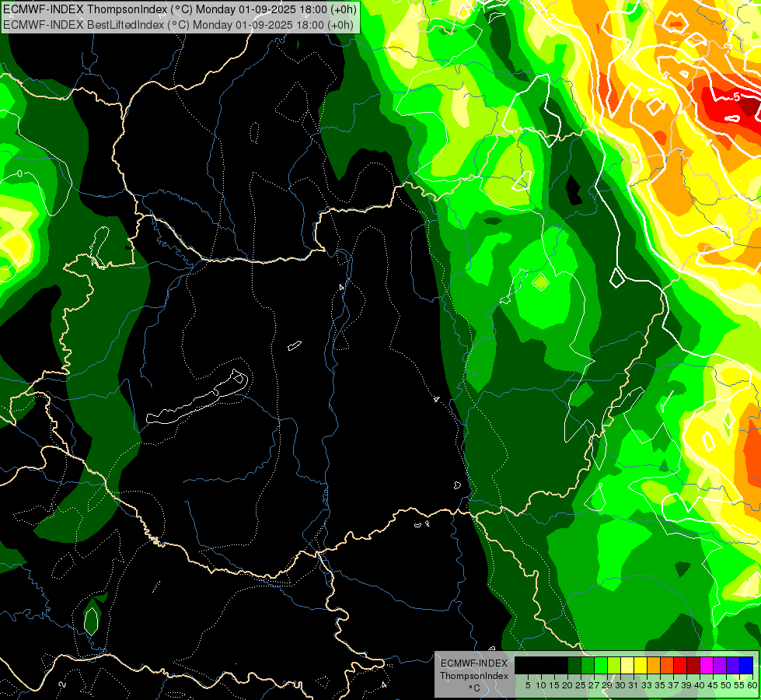Image resolution: width=761 pixels, height=700 pixels.
Task: Click legend tick value 30
Action: click(621, 685)
